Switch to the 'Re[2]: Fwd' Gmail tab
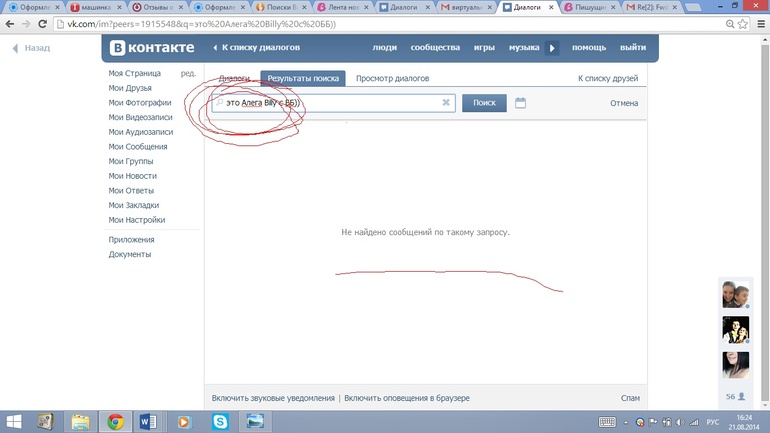 pos(652,7)
